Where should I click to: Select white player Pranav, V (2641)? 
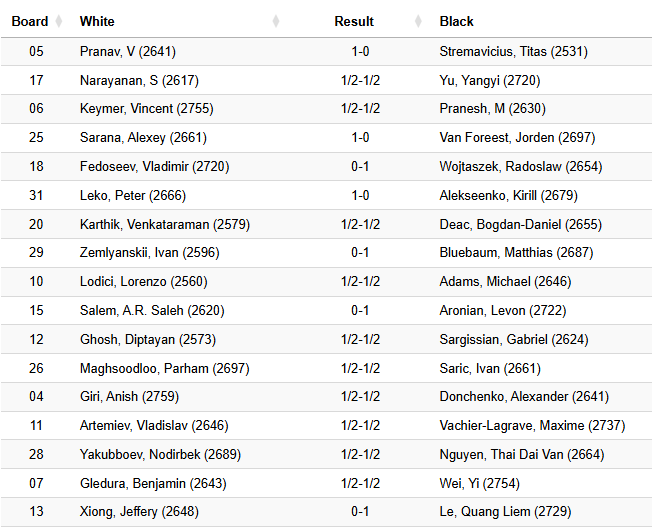[127, 51]
